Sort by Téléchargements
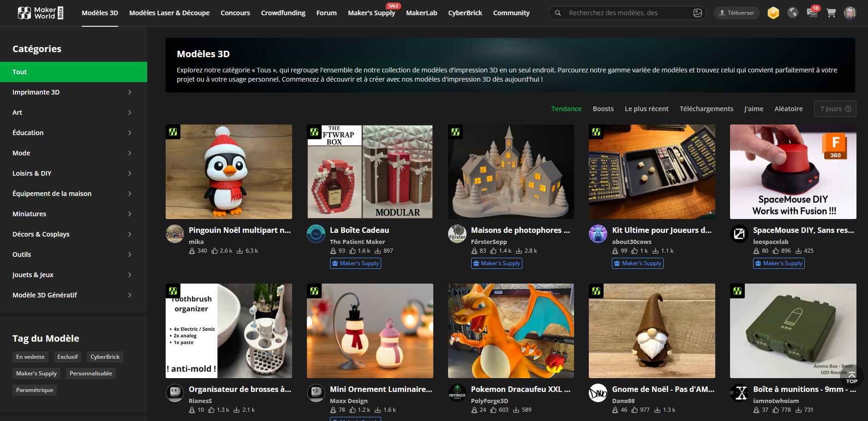868x421 pixels. pos(706,109)
